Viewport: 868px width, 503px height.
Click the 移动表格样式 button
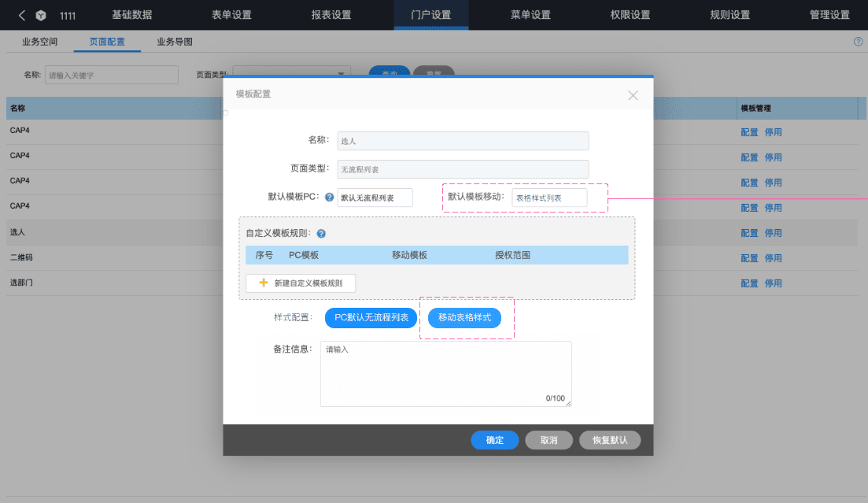pyautogui.click(x=464, y=317)
